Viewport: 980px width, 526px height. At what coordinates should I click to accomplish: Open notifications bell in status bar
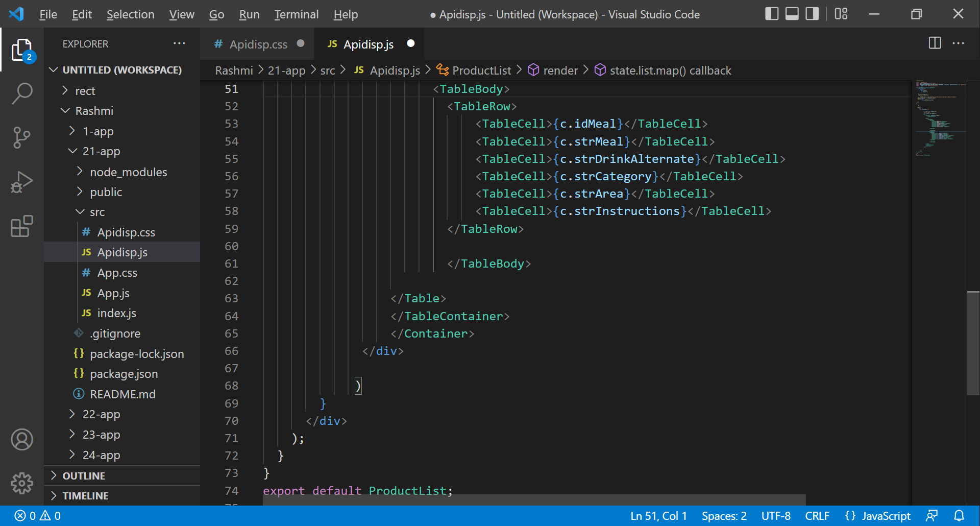coord(959,516)
